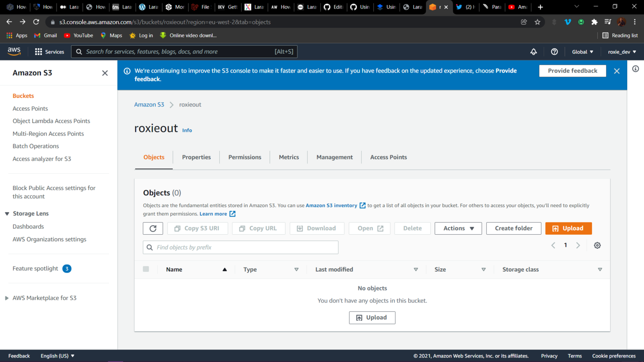Click the AWS logo home icon
The image size is (644, 362).
tap(14, 51)
